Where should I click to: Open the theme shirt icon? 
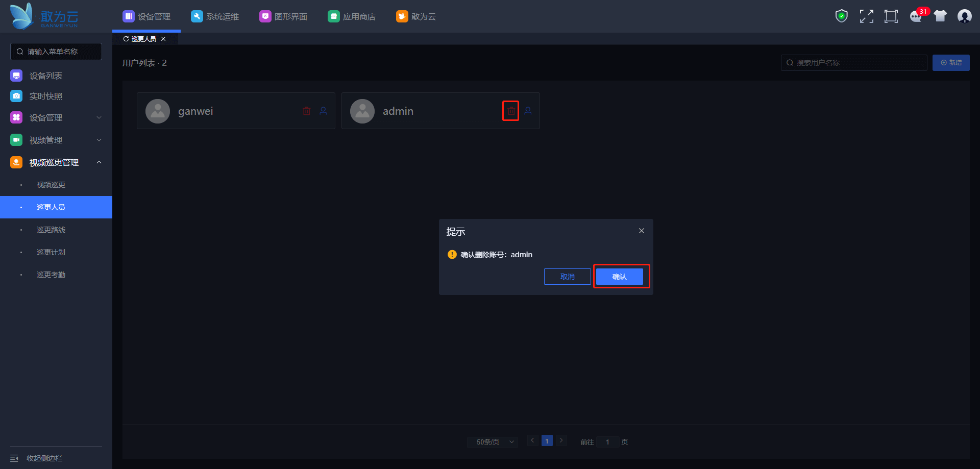coord(940,16)
